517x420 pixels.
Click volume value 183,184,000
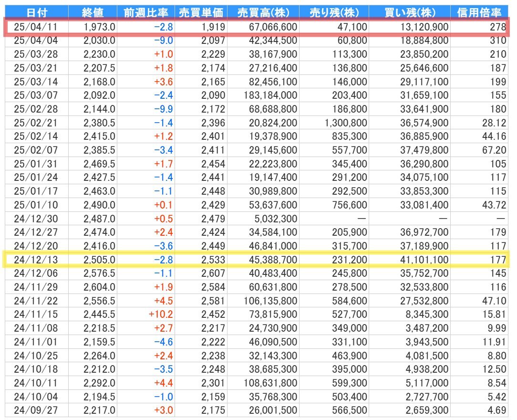(x=270, y=95)
